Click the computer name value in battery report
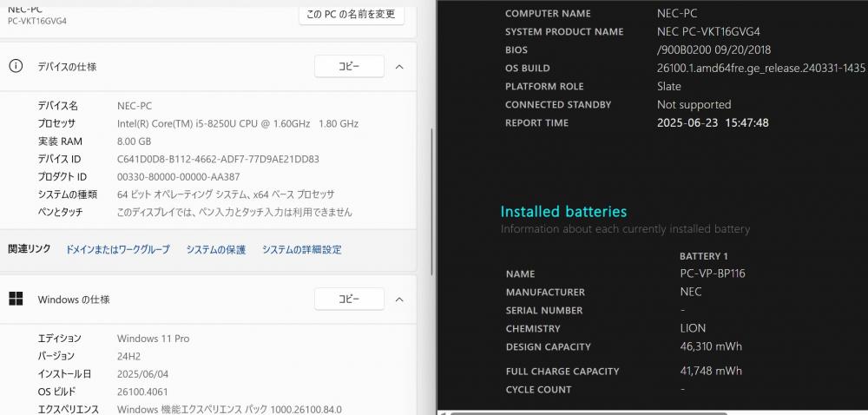868x415 pixels. (677, 13)
